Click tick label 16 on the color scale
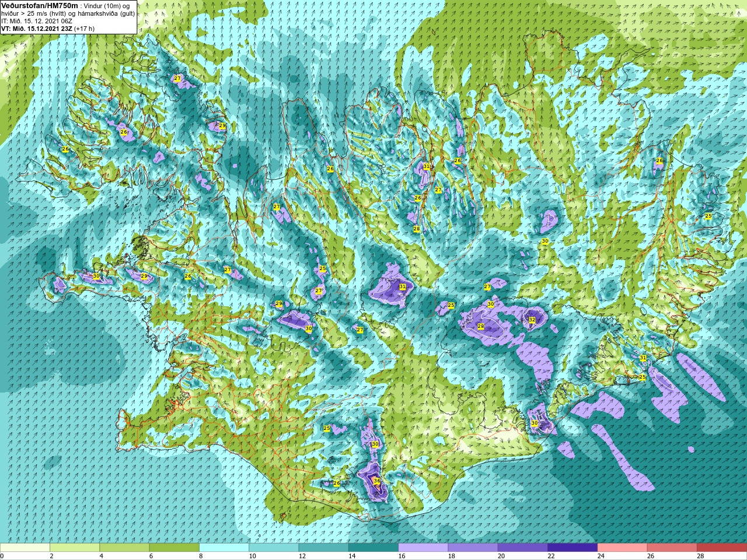 [x=402, y=556]
